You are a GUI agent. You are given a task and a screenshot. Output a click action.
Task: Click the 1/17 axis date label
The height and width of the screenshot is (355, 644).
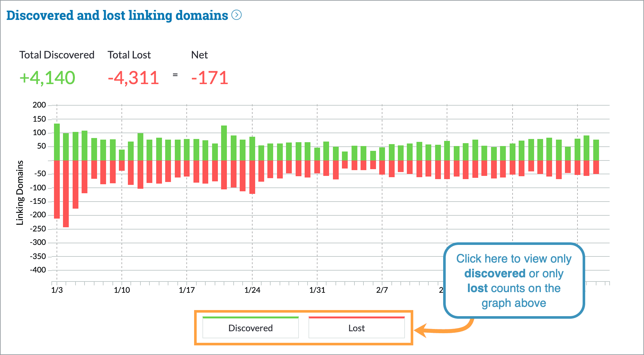(187, 290)
